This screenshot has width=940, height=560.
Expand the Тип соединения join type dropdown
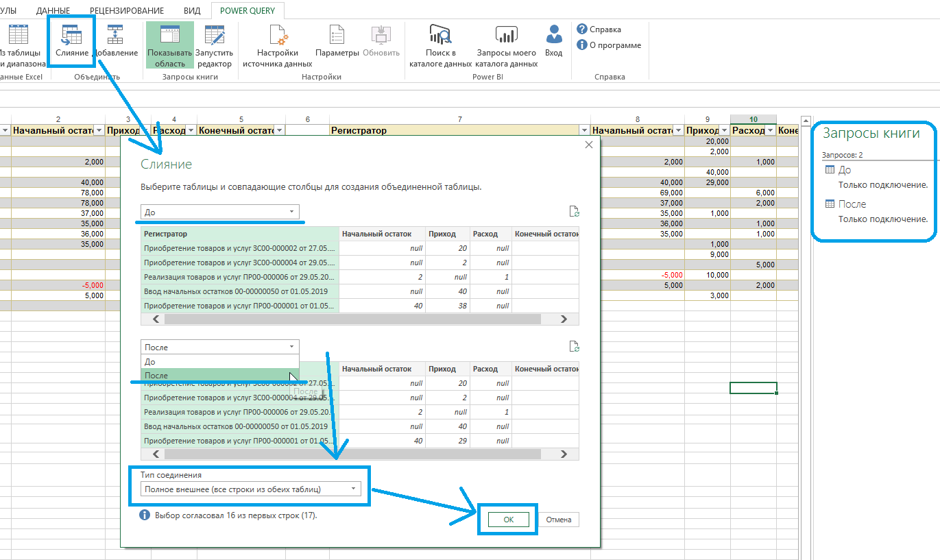(x=250, y=489)
